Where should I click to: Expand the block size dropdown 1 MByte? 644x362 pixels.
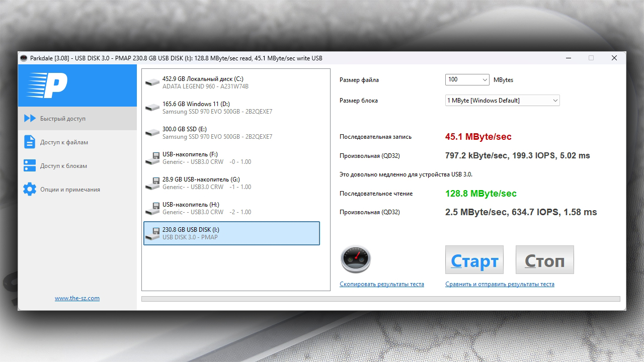[502, 101]
